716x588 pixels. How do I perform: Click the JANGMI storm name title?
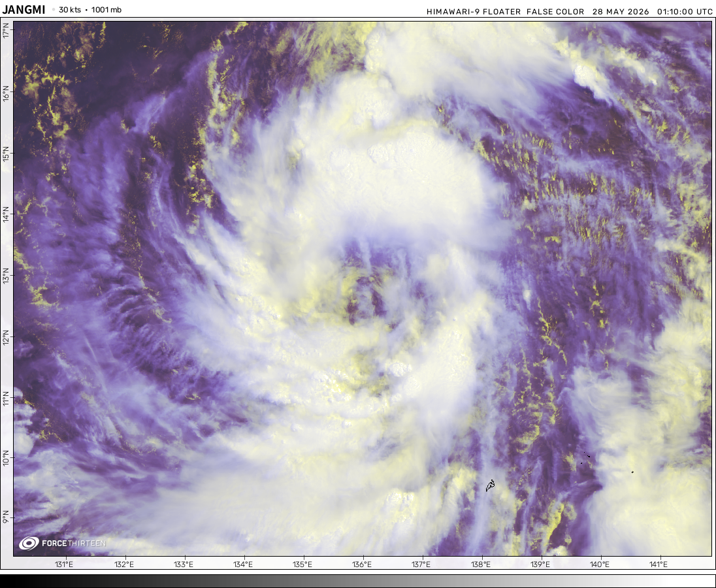tap(24, 10)
